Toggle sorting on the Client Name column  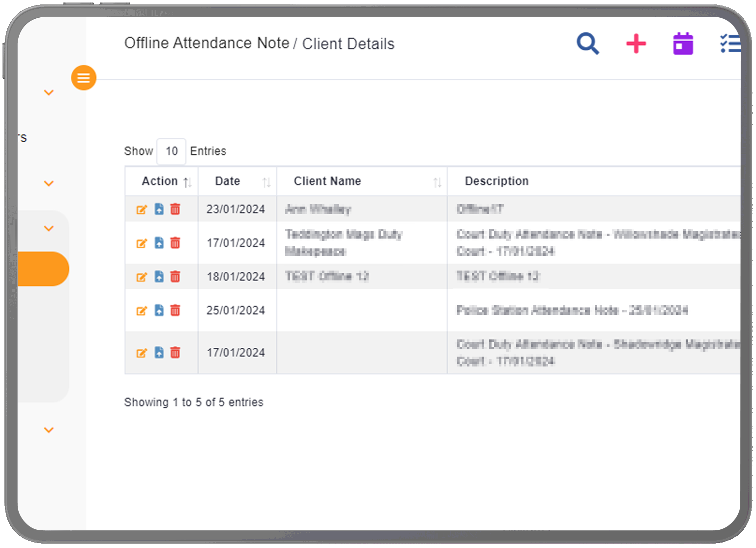437,182
